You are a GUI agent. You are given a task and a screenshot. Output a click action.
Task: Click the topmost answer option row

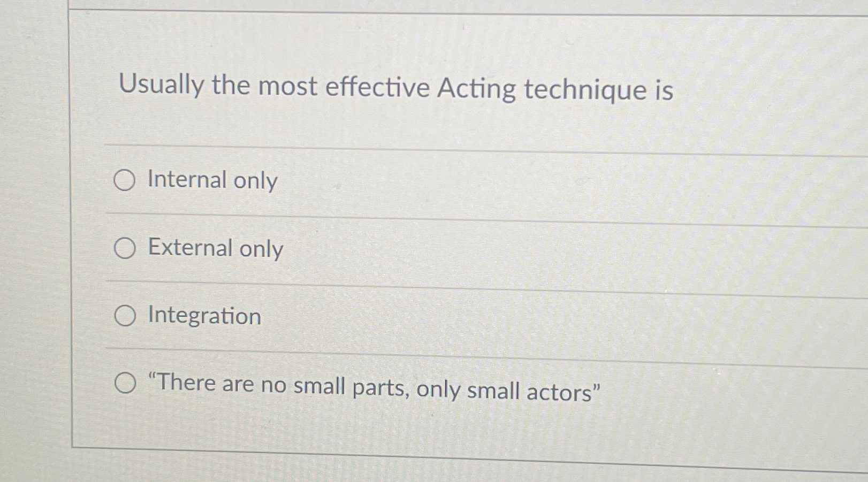(375, 181)
